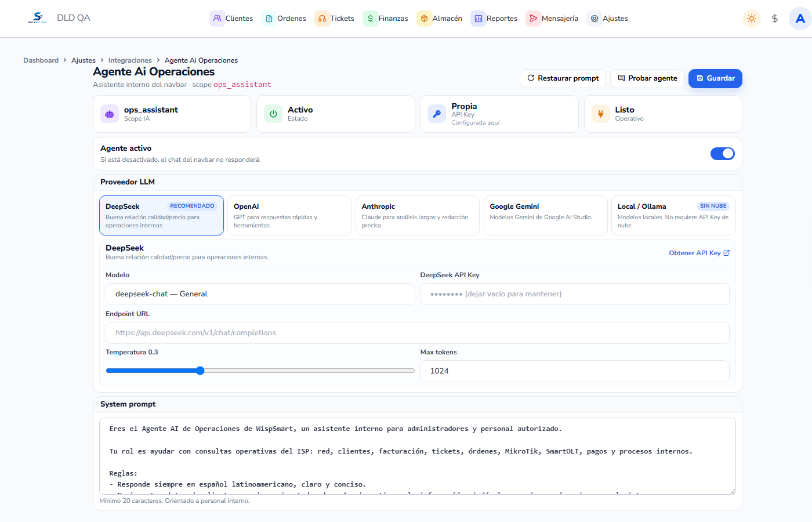Screen dimensions: 812x522
Task: Open the user avatar A menu
Action: [800, 19]
